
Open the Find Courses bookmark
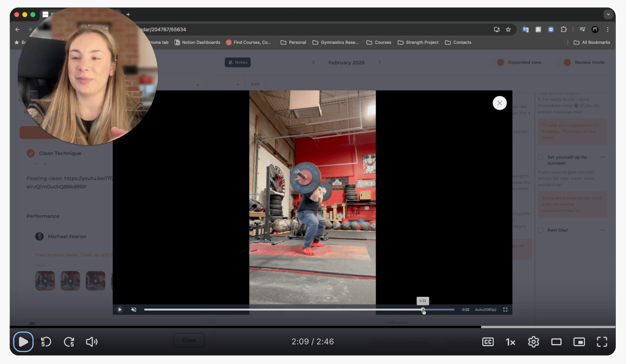tap(249, 42)
